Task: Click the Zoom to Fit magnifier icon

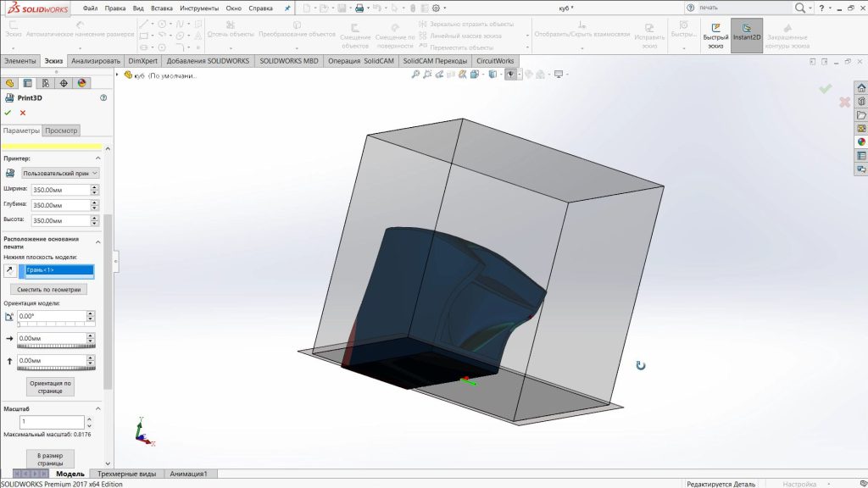Action: [x=415, y=75]
